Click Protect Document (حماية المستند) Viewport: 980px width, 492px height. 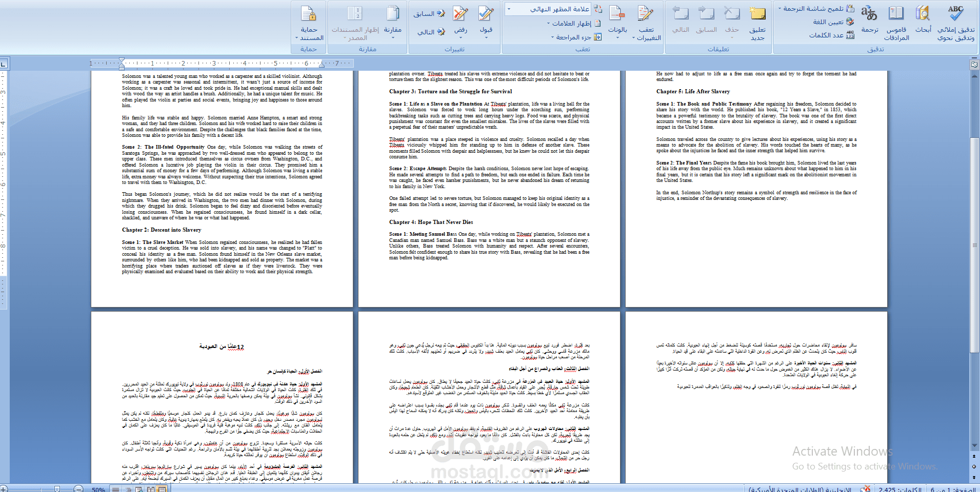point(309,23)
